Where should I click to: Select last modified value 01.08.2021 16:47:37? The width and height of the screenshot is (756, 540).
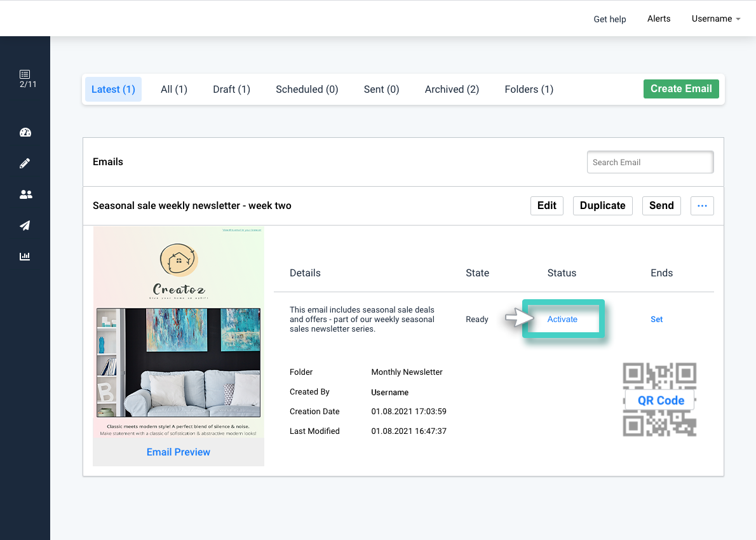(409, 431)
